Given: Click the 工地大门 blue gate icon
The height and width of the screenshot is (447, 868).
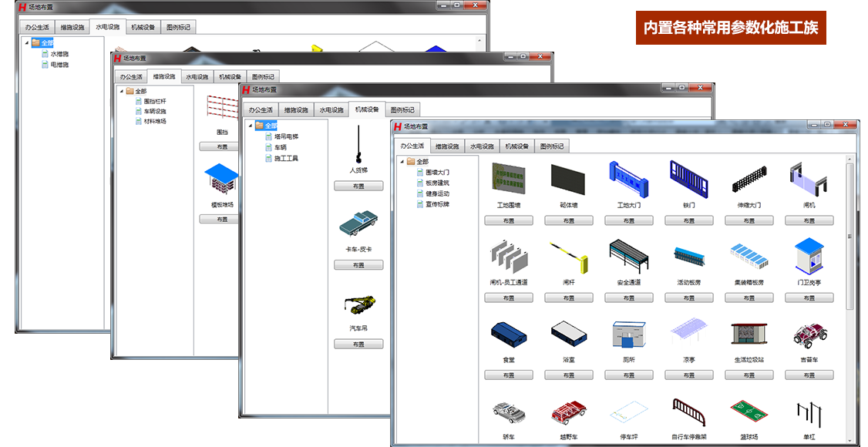Looking at the screenshot, I should click(628, 180).
